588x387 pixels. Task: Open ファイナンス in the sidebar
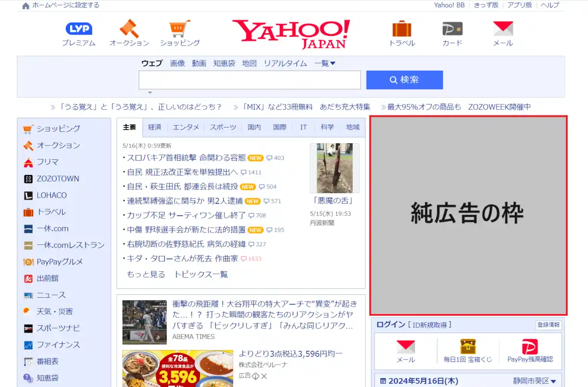pos(58,345)
